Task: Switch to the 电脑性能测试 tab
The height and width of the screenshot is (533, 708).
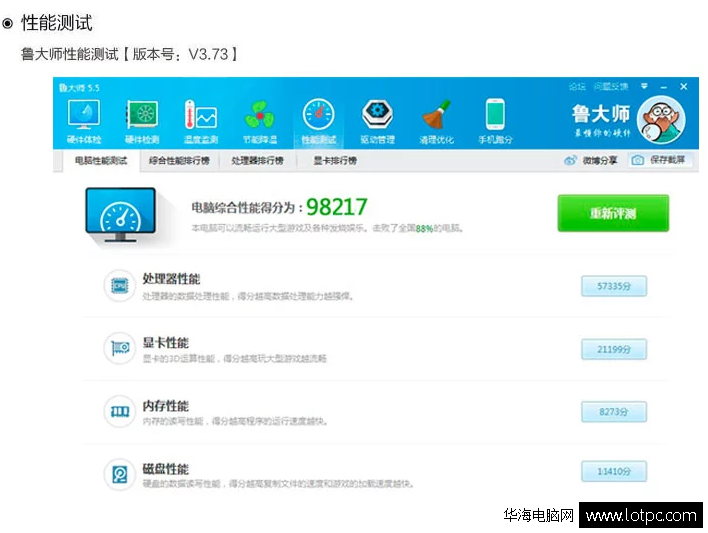Action: click(x=101, y=161)
